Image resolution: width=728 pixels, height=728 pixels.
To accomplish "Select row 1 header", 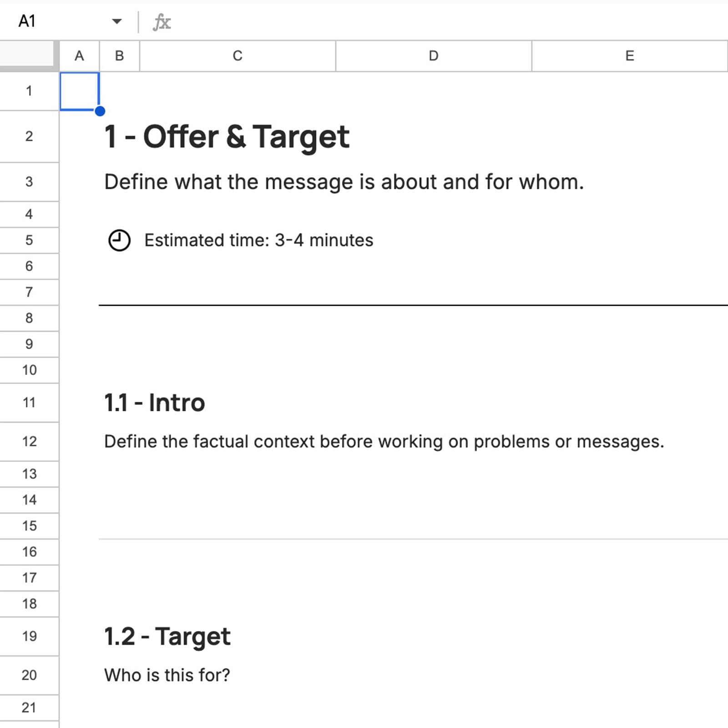I will coord(29,91).
